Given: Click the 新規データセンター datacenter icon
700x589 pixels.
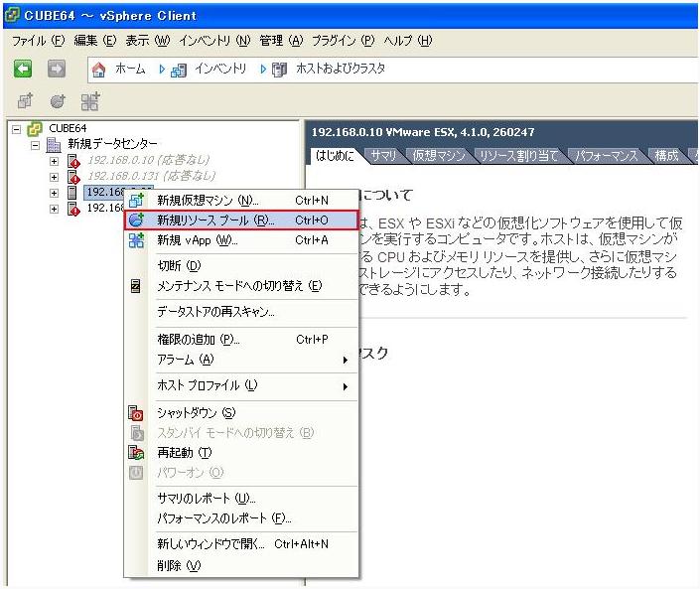Looking at the screenshot, I should click(54, 144).
